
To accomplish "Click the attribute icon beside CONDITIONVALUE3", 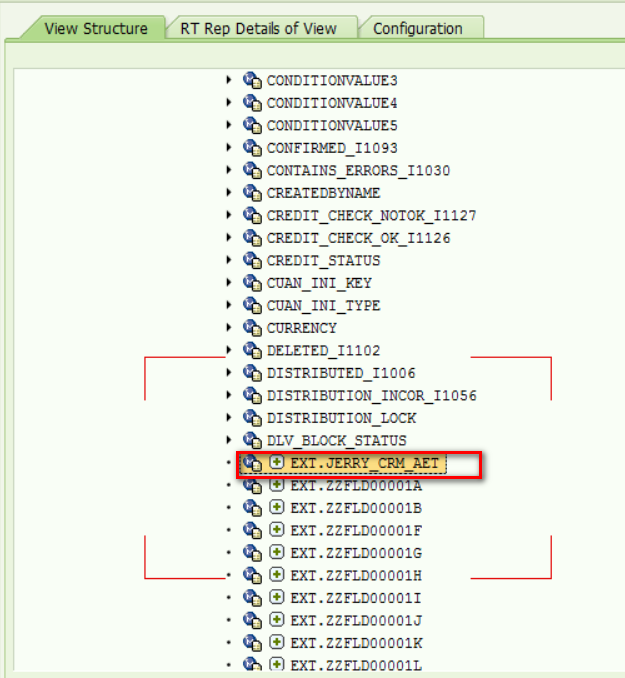I will click(x=252, y=80).
